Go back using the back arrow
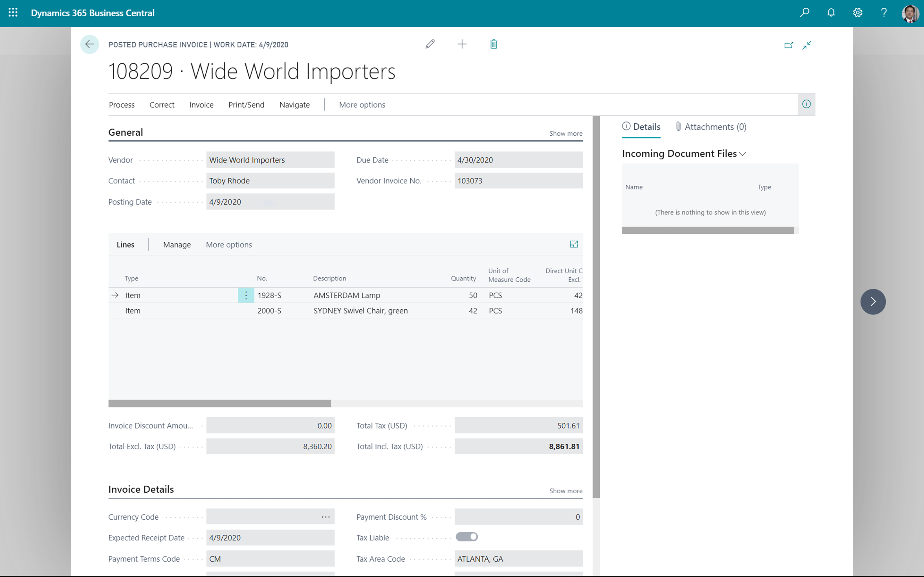The height and width of the screenshot is (577, 924). tap(89, 44)
